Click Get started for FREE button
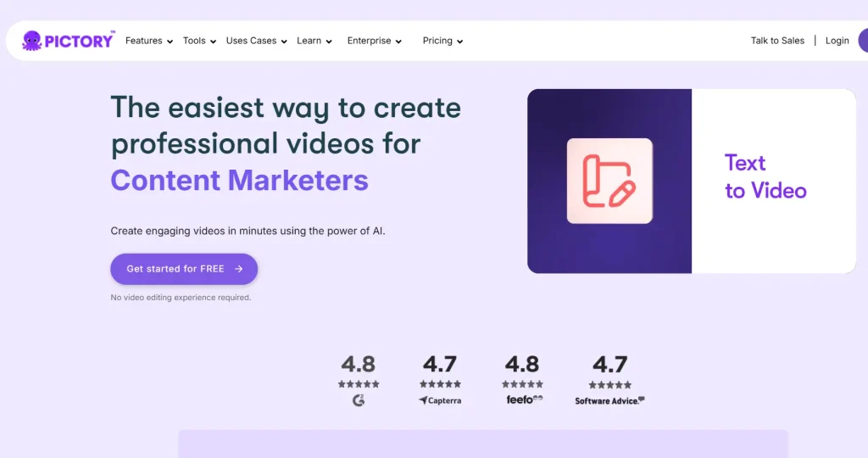This screenshot has height=458, width=868. [184, 269]
